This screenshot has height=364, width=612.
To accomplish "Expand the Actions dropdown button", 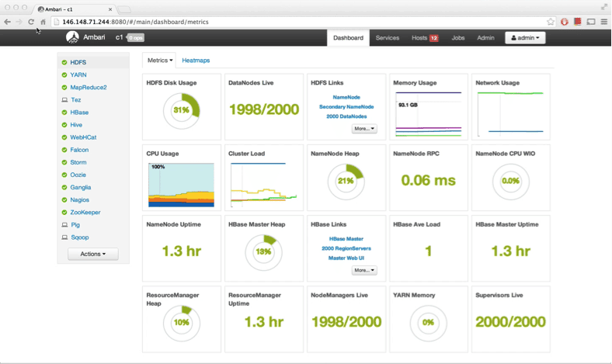I will click(92, 254).
